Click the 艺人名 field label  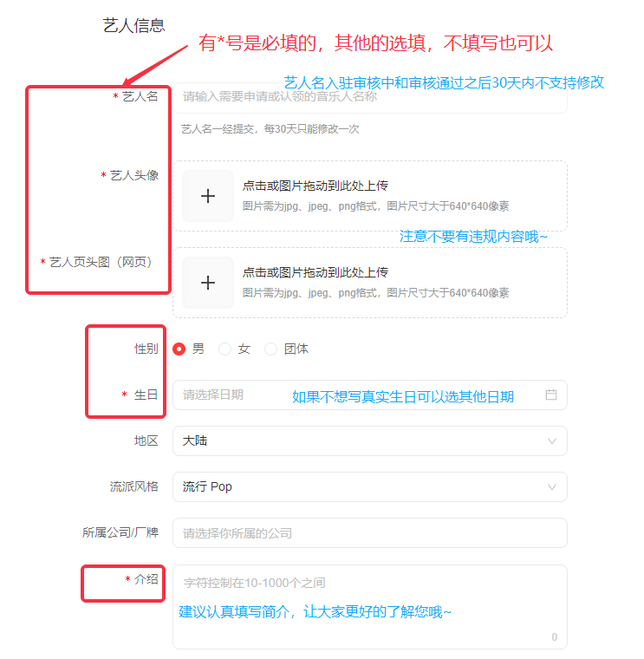point(140,96)
